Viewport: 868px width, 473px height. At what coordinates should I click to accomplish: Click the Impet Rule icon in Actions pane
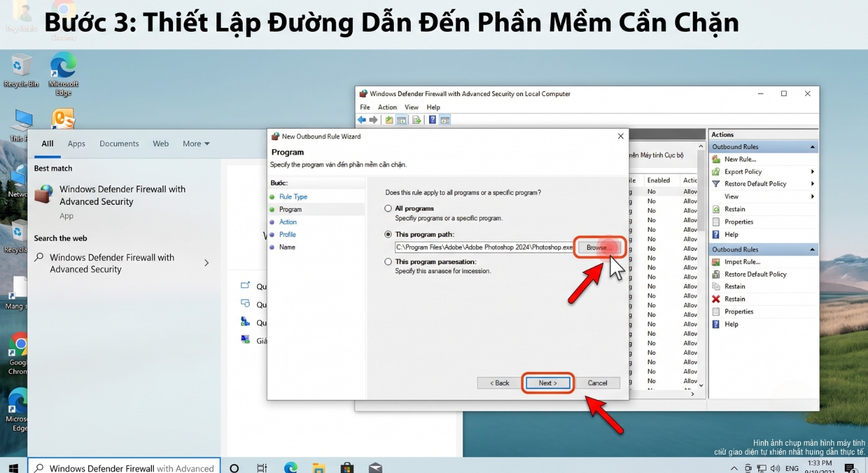click(716, 262)
